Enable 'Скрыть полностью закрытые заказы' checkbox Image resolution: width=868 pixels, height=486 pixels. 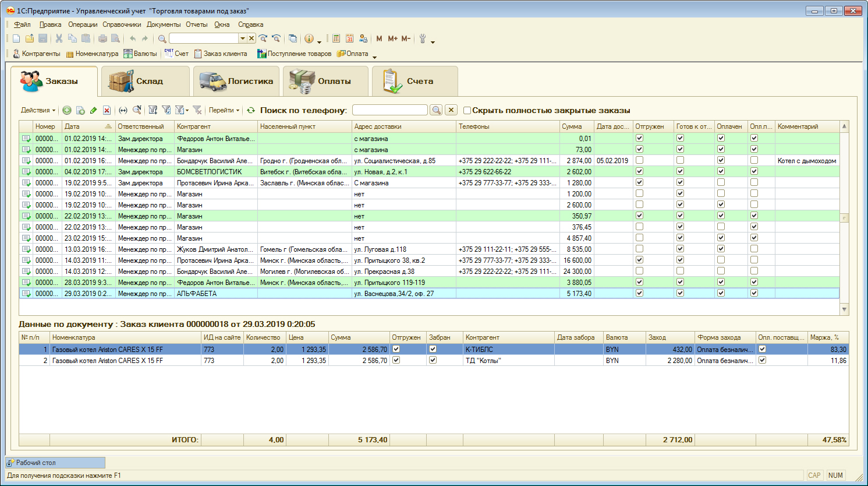coord(467,110)
